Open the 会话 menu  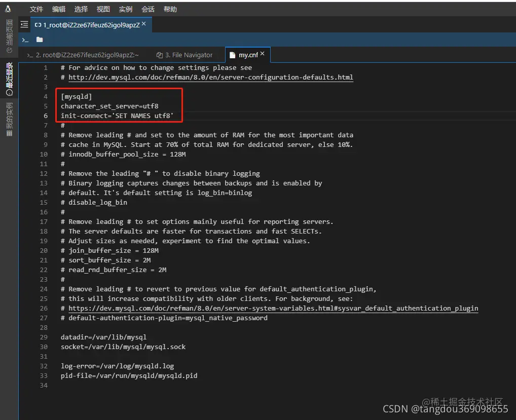click(148, 9)
